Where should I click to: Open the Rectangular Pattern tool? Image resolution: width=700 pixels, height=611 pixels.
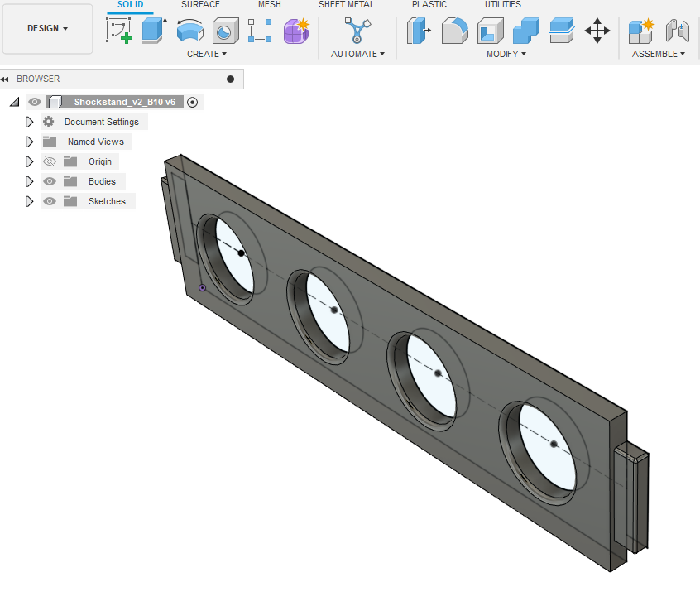click(x=260, y=31)
